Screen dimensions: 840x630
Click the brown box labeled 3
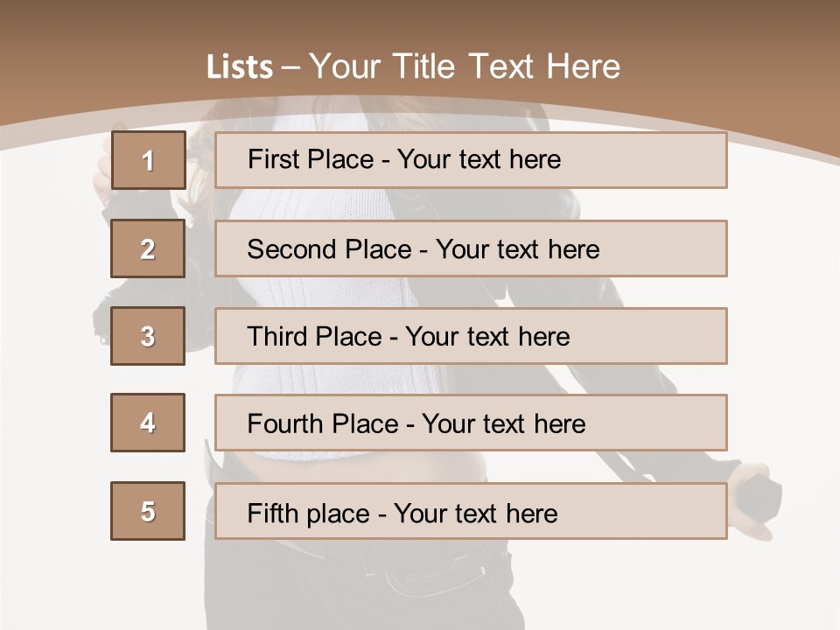pyautogui.click(x=148, y=336)
